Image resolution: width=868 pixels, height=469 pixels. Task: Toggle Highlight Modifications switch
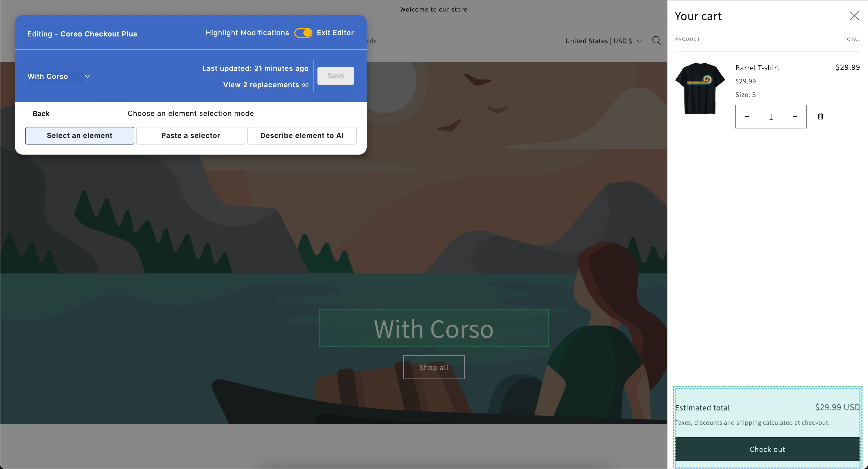(x=303, y=33)
